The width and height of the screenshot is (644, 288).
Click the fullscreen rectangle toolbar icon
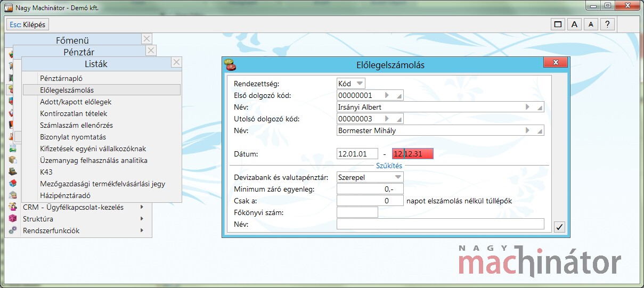tap(558, 24)
